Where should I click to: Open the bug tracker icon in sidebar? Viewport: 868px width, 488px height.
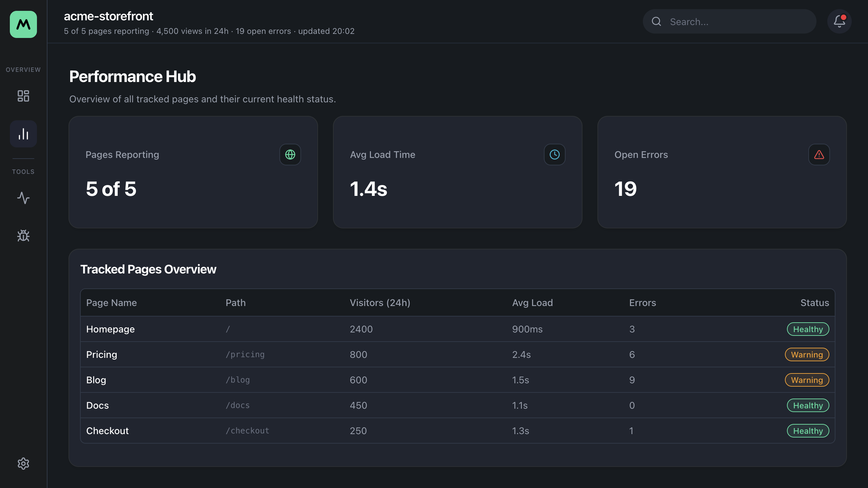click(23, 236)
